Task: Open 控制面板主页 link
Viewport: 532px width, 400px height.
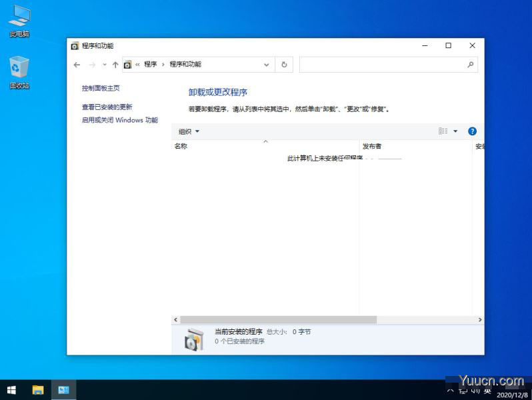Action: point(101,88)
